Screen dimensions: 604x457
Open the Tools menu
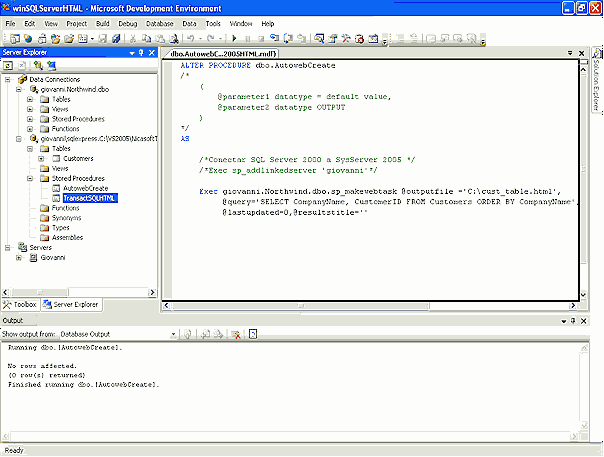213,24
